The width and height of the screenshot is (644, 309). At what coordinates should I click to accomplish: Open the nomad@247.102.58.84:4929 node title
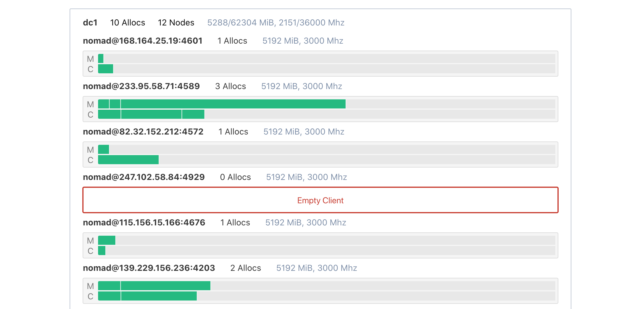click(x=144, y=177)
